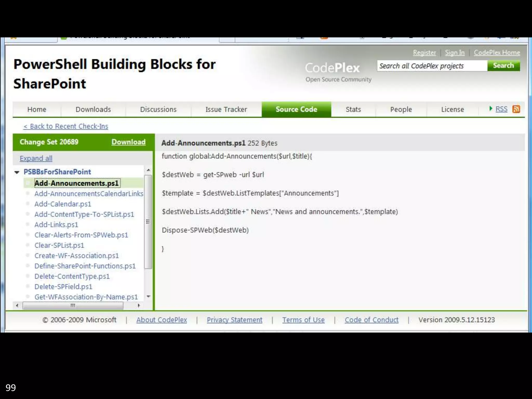Click the orange RSS feed icon
532x399 pixels.
[516, 109]
